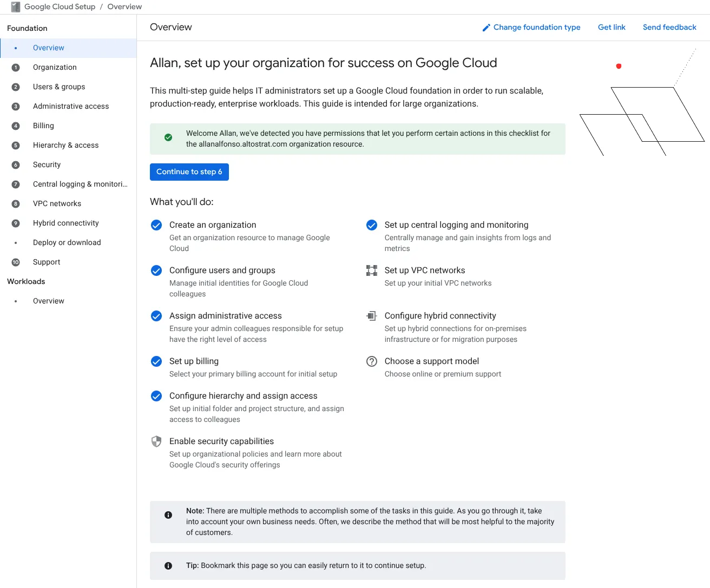Click the security shield icon
Image resolution: width=710 pixels, height=588 pixels.
click(x=156, y=441)
